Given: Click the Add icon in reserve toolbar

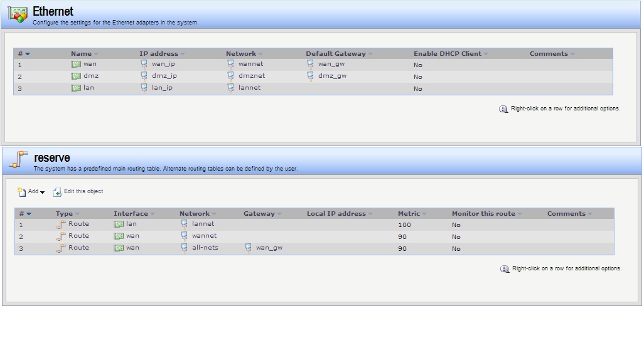Looking at the screenshot, I should [21, 192].
